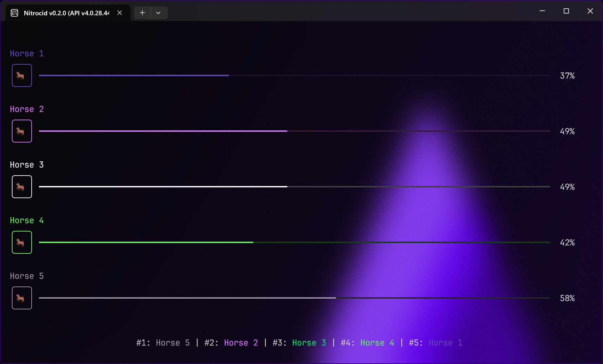Expand the new tab profile dropdown
This screenshot has height=364, width=603.
click(158, 13)
